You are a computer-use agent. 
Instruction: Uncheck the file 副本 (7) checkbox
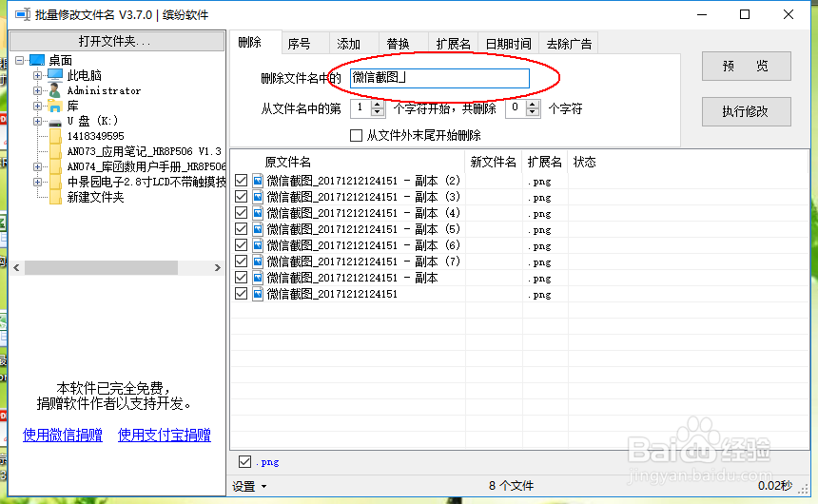[x=241, y=262]
